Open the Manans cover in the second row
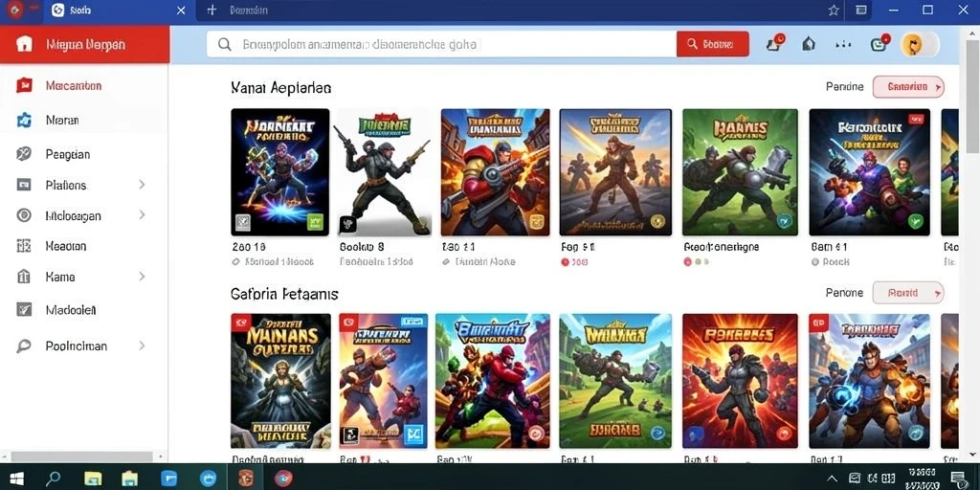Screen dimensions: 980x490 tap(280, 381)
